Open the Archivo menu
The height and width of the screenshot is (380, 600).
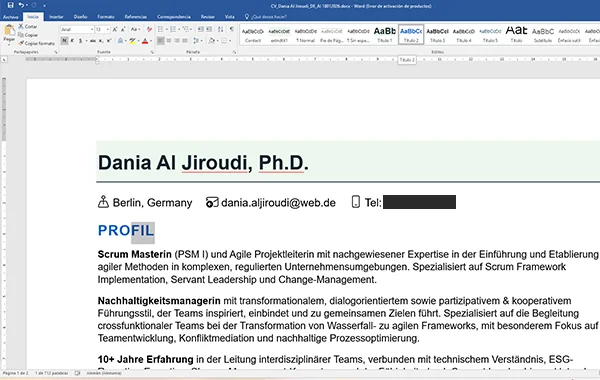tap(11, 17)
